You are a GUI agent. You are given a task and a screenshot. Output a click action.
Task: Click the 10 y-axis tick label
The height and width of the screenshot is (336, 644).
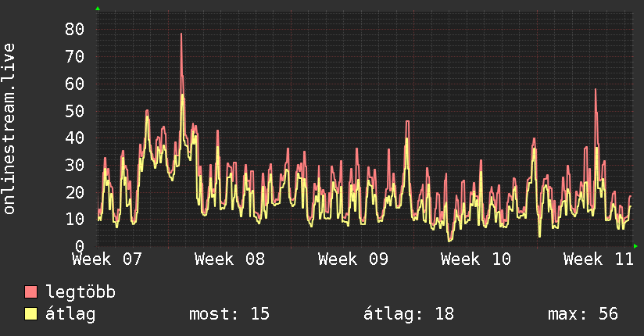[75, 219]
